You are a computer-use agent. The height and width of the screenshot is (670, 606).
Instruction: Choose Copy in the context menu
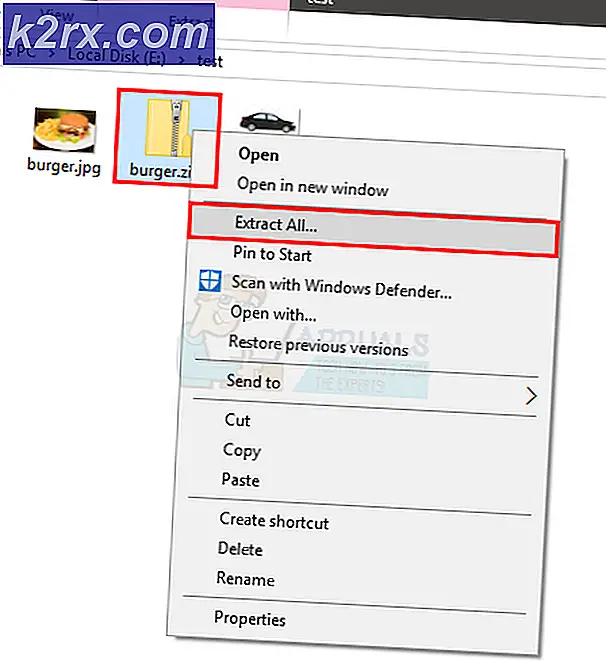click(242, 450)
